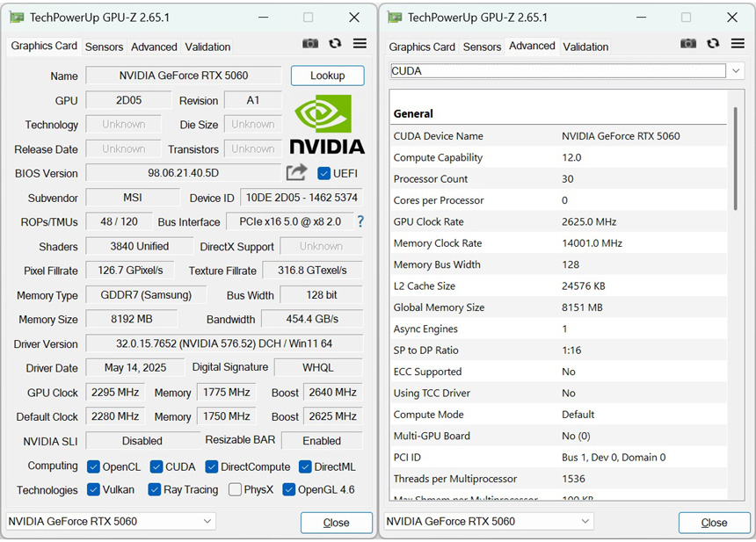This screenshot has height=542, width=756.
Task: Click the Lookup button
Action: point(327,76)
